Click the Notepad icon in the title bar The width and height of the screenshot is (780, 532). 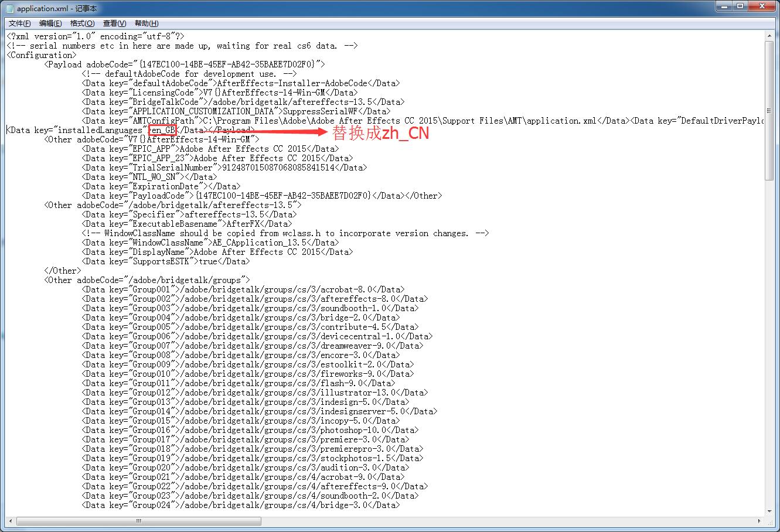(x=10, y=9)
